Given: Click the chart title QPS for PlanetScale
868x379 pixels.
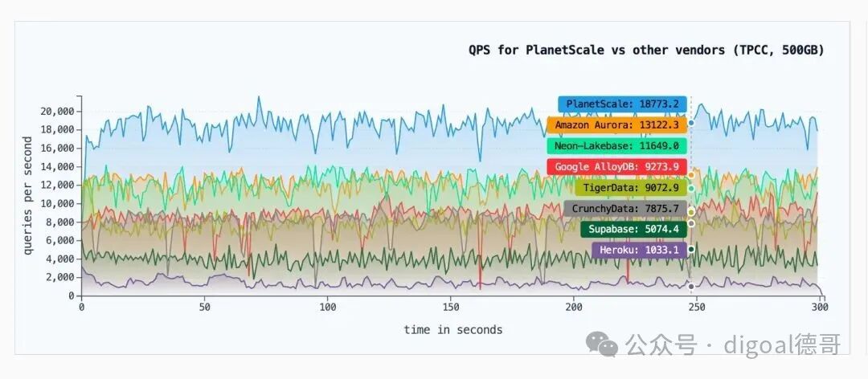Looking at the screenshot, I should [646, 51].
